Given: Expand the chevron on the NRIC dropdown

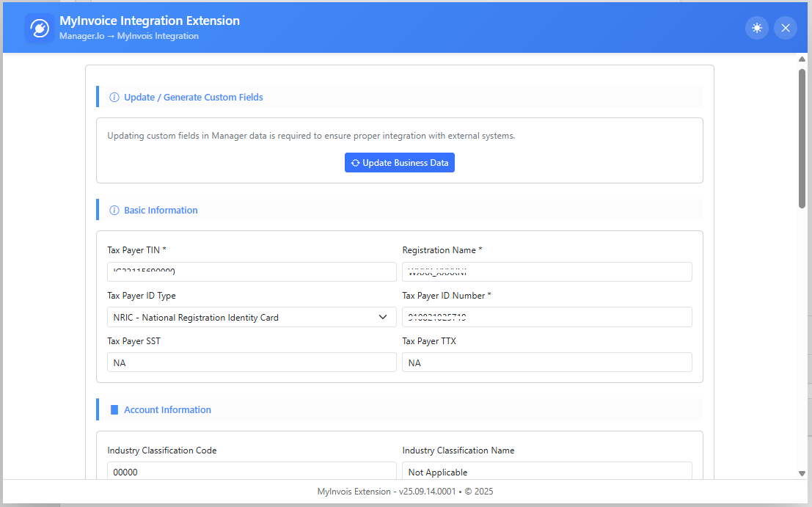Looking at the screenshot, I should coord(383,317).
